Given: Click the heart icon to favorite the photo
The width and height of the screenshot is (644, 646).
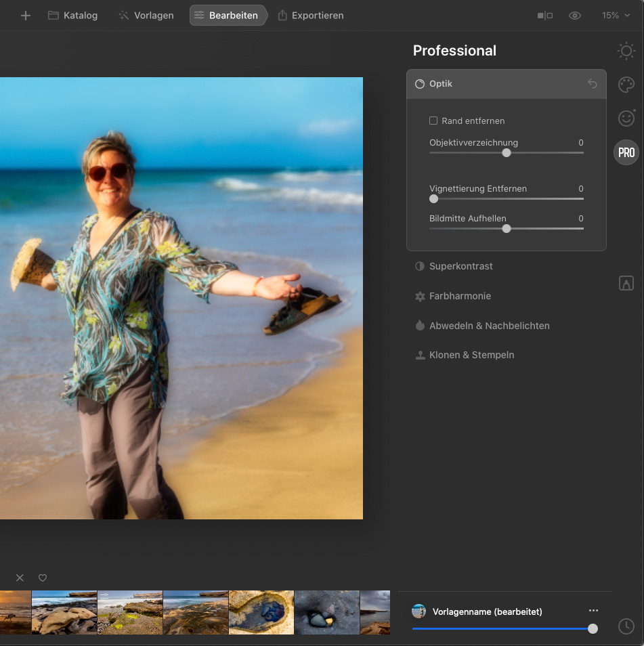Looking at the screenshot, I should (43, 578).
